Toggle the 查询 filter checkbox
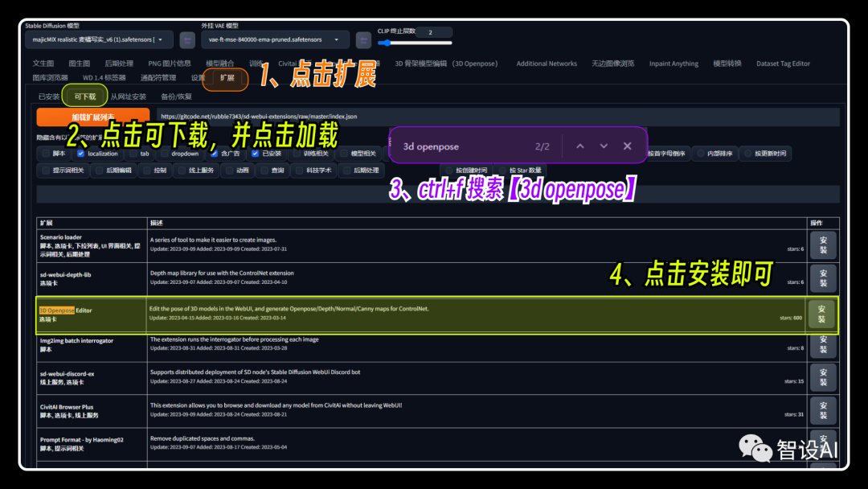This screenshot has width=868, height=489. click(264, 171)
